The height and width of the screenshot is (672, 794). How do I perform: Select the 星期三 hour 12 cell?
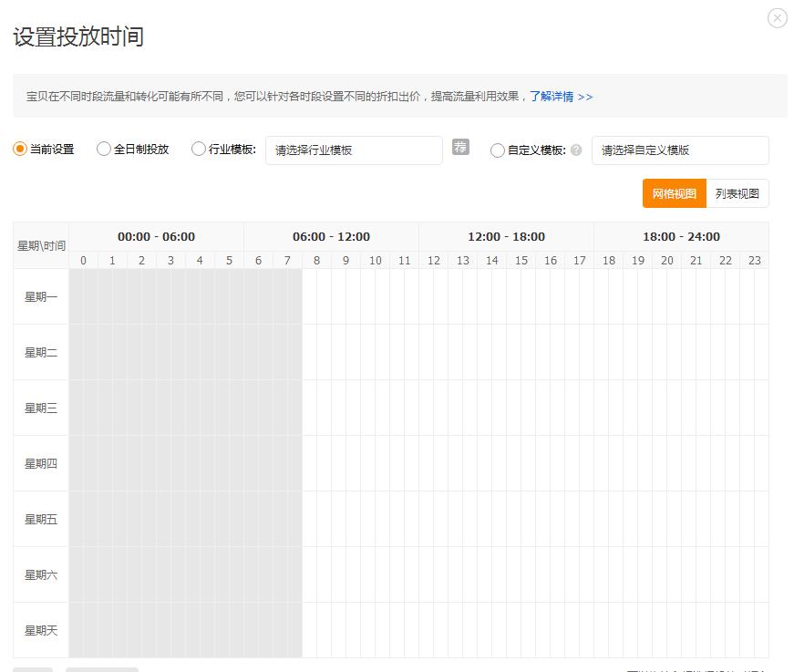tap(433, 408)
